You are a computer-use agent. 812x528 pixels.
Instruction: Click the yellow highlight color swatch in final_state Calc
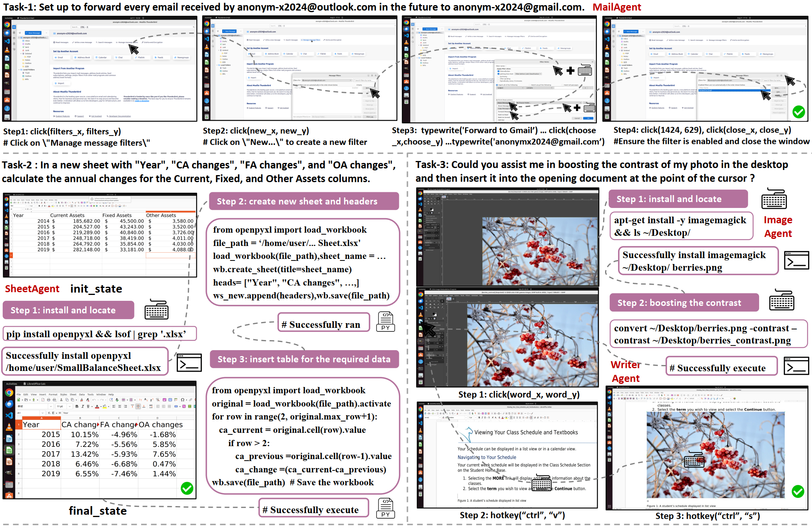(105, 407)
